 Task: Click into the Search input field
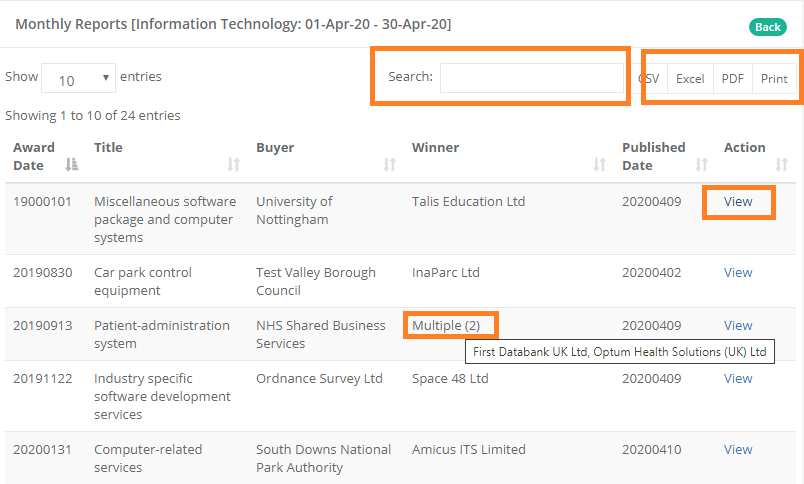[531, 78]
